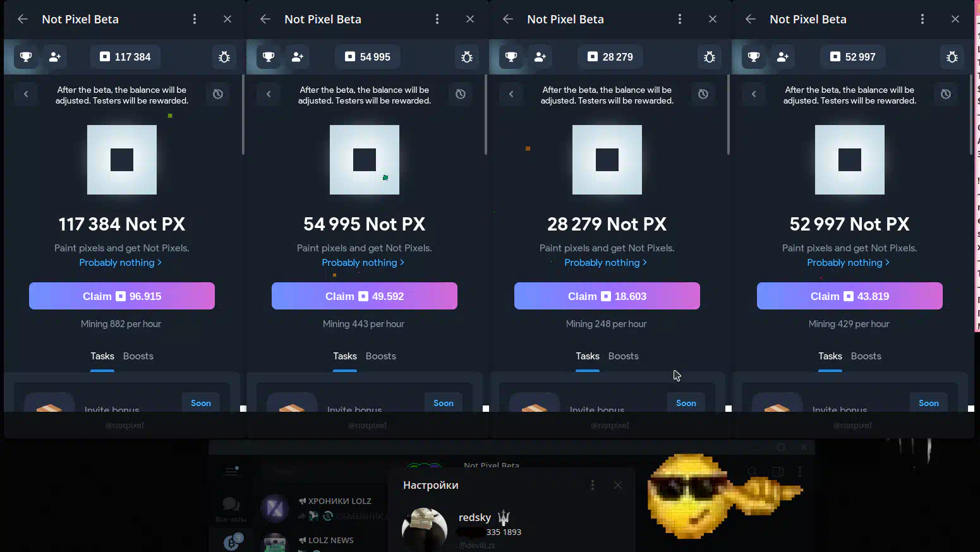Open three-dot menu of first Not Pixel Beta window
Image resolution: width=980 pixels, height=552 pixels.
coord(195,19)
